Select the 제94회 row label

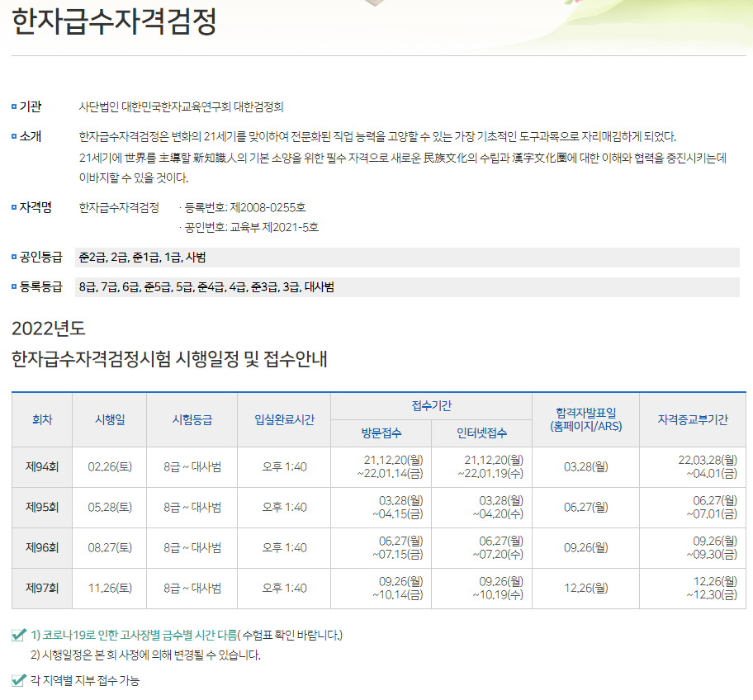(x=42, y=466)
